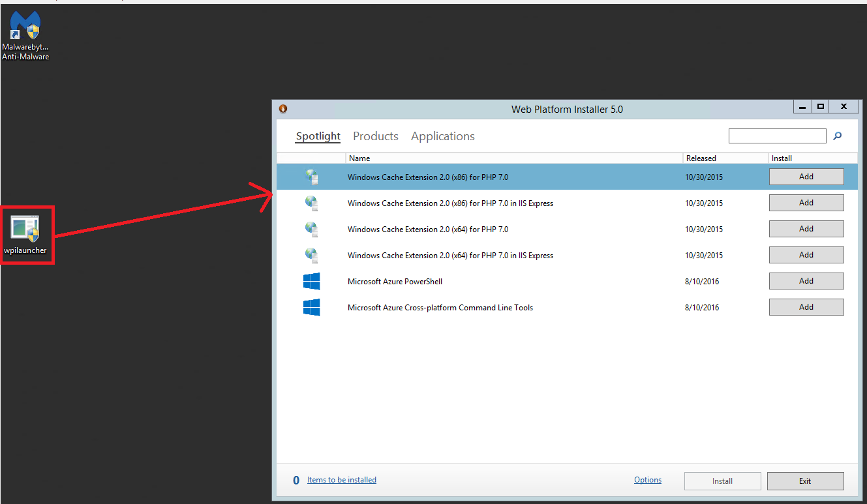Select the Microsoft Azure PowerShell row text
The width and height of the screenshot is (867, 504).
point(395,282)
